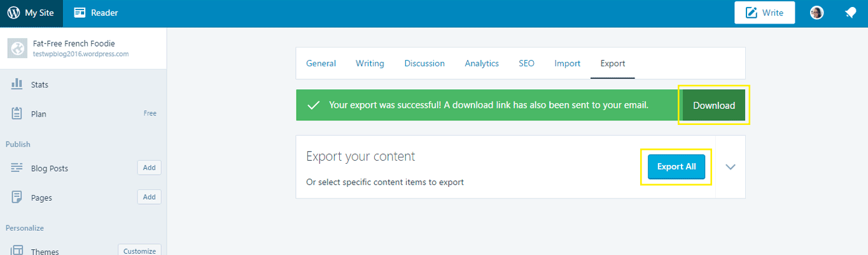
Task: Download the exported file
Action: tap(714, 105)
